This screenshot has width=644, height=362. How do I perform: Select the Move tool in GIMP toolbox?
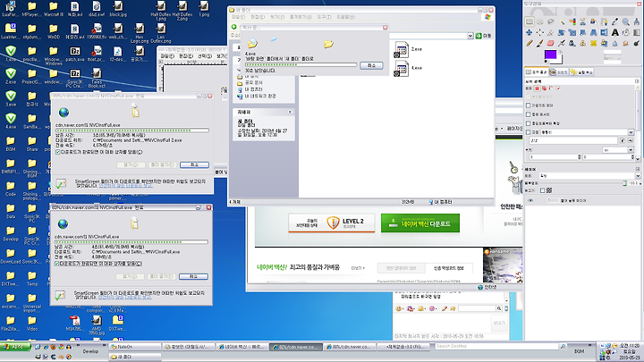coord(529,32)
